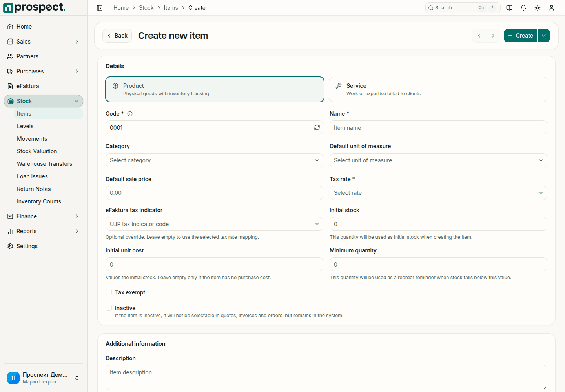Regenerate the item code with refresh icon

(x=317, y=127)
